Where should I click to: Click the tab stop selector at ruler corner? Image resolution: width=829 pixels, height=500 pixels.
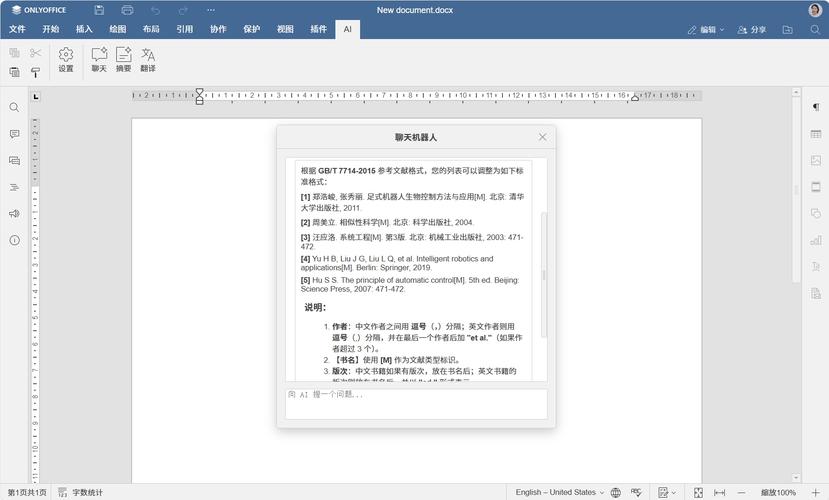pos(35,97)
